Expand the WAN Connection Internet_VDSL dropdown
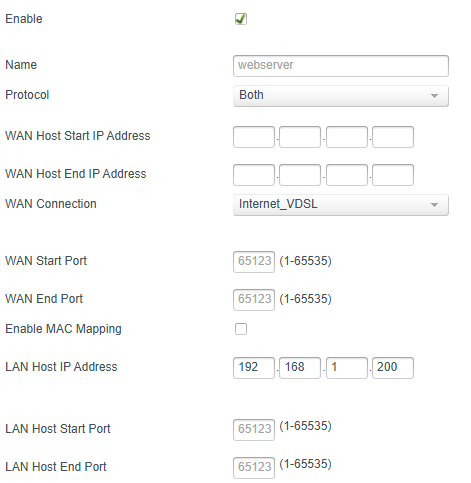 coord(341,205)
